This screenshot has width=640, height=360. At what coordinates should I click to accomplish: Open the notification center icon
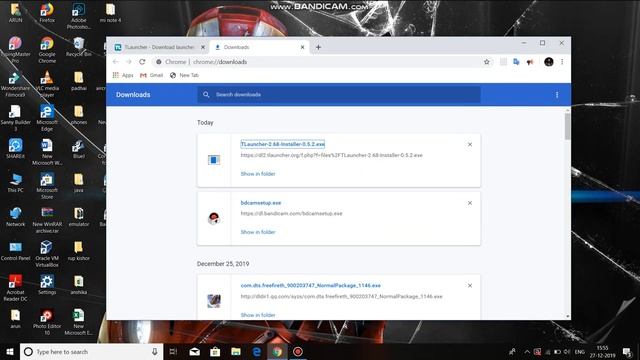click(628, 351)
